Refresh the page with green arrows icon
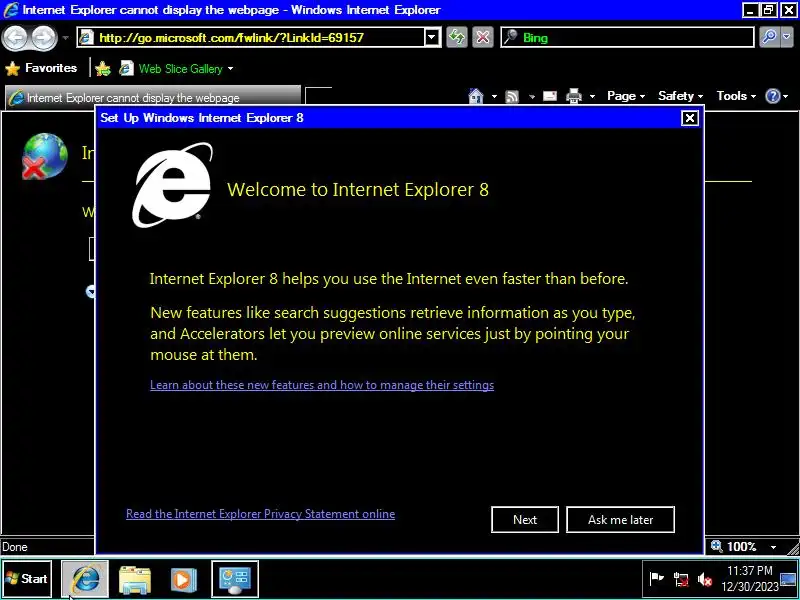The width and height of the screenshot is (800, 600). [x=457, y=37]
